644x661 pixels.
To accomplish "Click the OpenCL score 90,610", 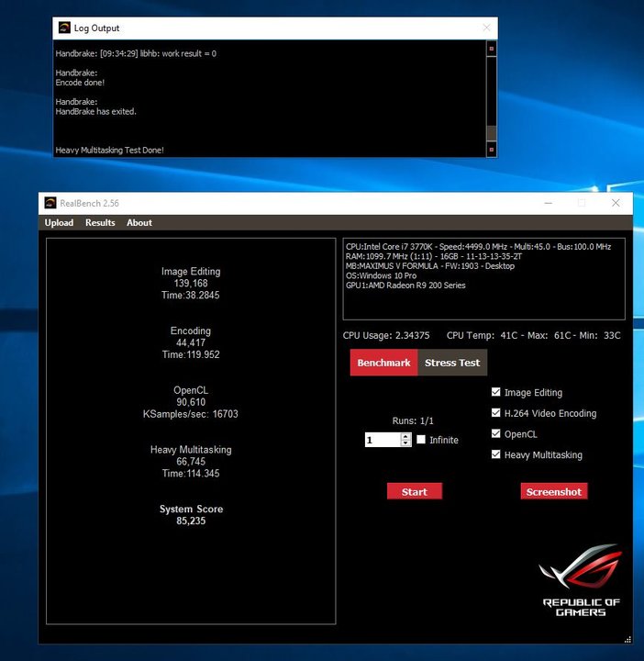I will (191, 402).
